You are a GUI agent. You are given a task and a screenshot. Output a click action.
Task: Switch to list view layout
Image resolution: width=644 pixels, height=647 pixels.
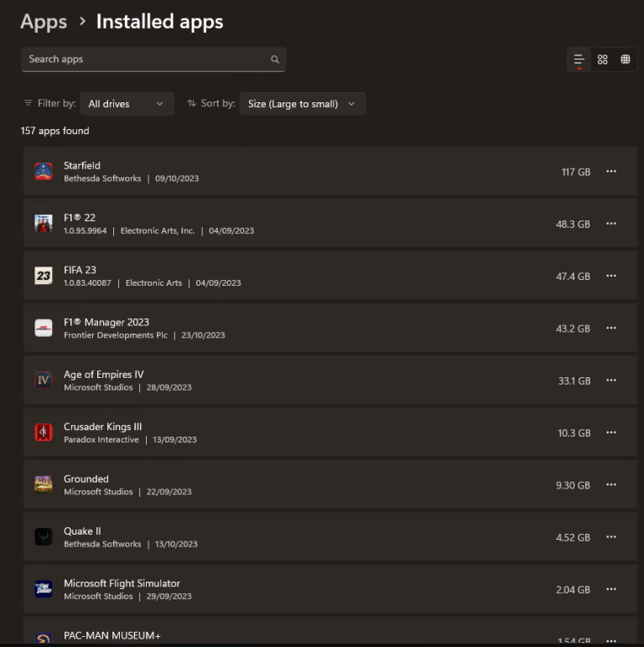(x=579, y=60)
